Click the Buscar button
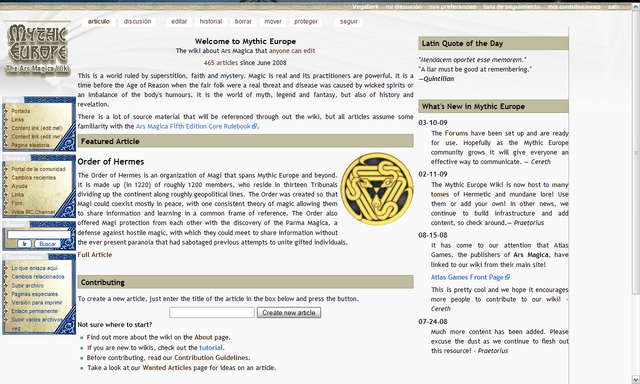640x384 pixels. (x=47, y=244)
